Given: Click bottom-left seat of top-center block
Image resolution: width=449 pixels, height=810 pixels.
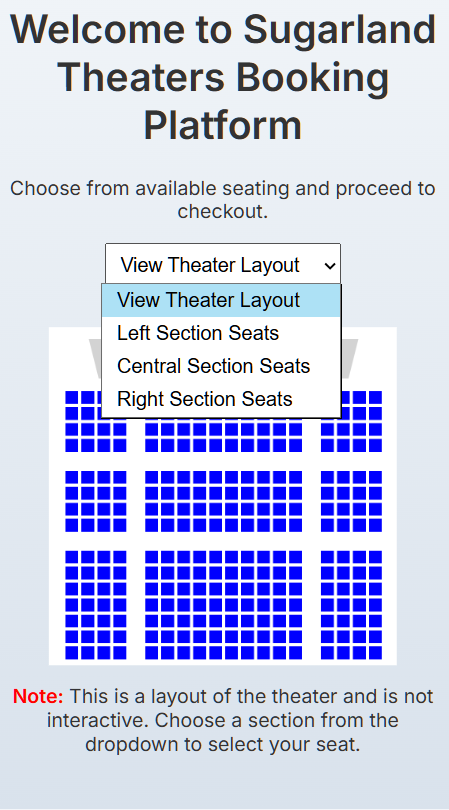Looking at the screenshot, I should click(x=151, y=445).
